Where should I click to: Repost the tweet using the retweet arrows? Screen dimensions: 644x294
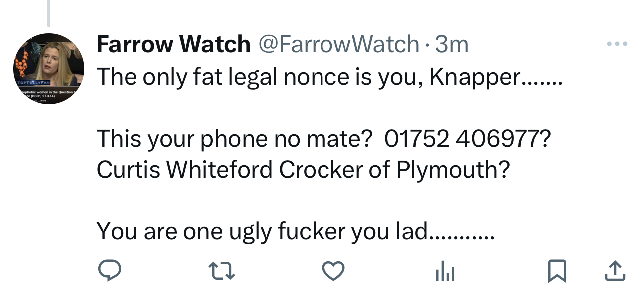[x=221, y=272]
